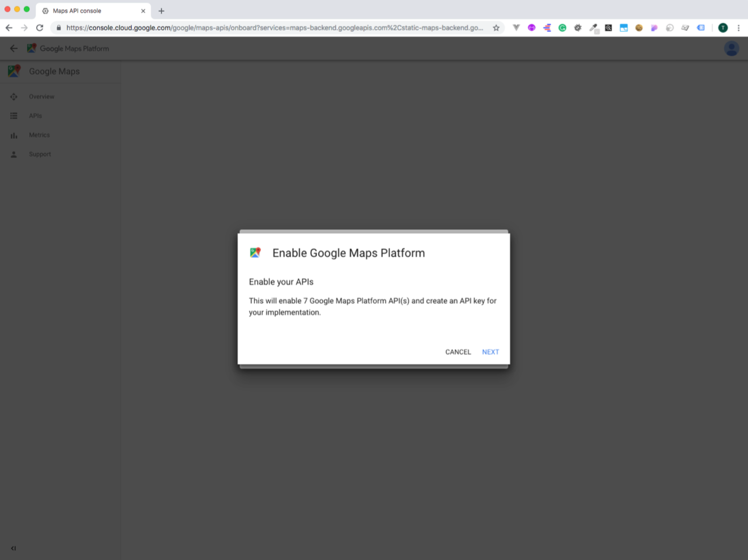Collapse the sidebar with bottom-left chevron
This screenshot has width=748, height=560.
point(13,548)
